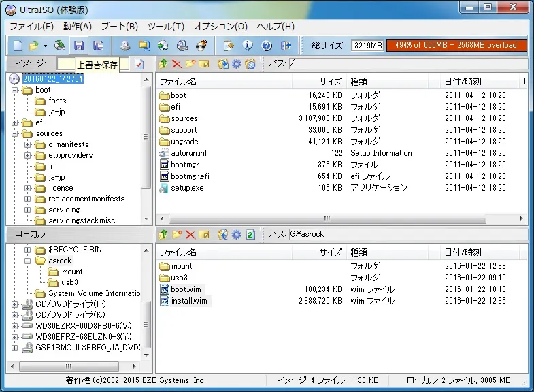Create new folder in local pane
This screenshot has width=534, height=392.
(177, 234)
